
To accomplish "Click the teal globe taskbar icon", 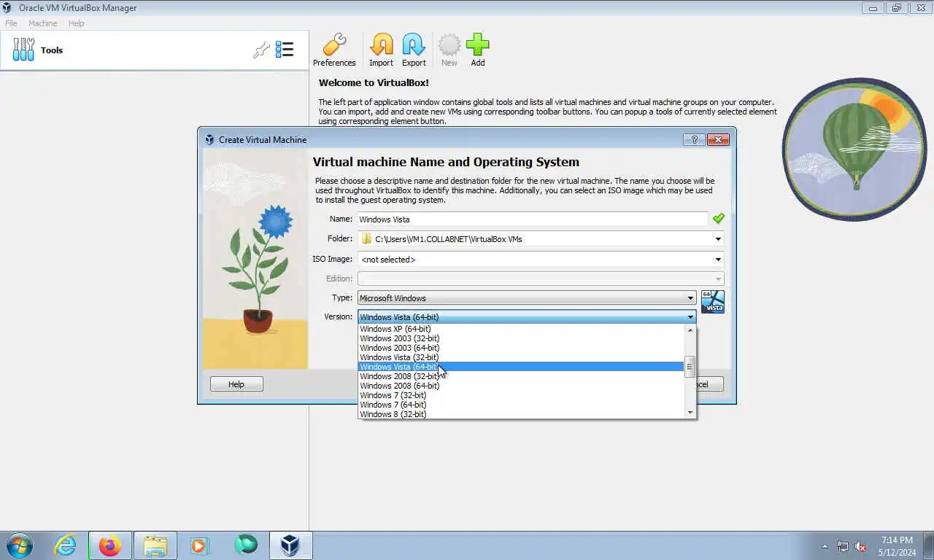I will 246,545.
